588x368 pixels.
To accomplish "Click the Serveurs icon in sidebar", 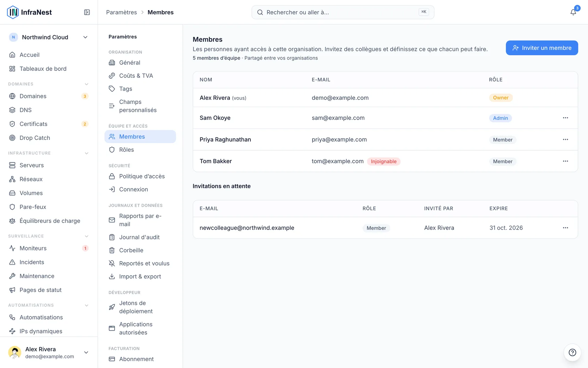I will (x=12, y=165).
